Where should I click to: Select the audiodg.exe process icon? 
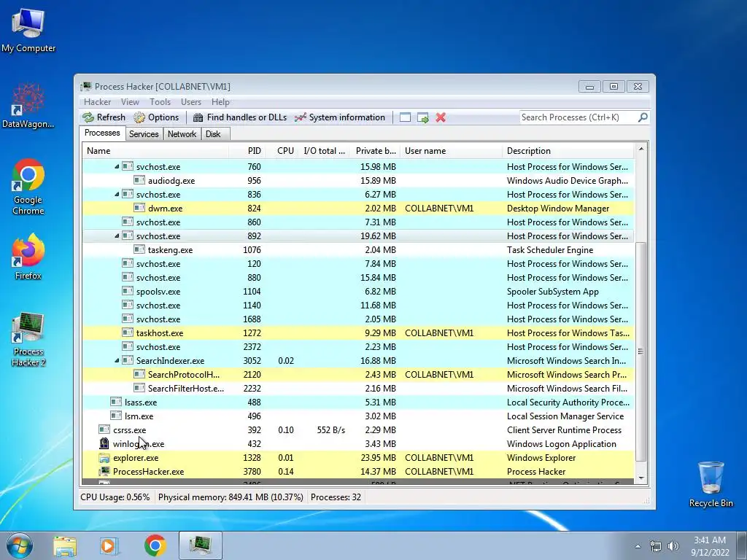coord(139,180)
